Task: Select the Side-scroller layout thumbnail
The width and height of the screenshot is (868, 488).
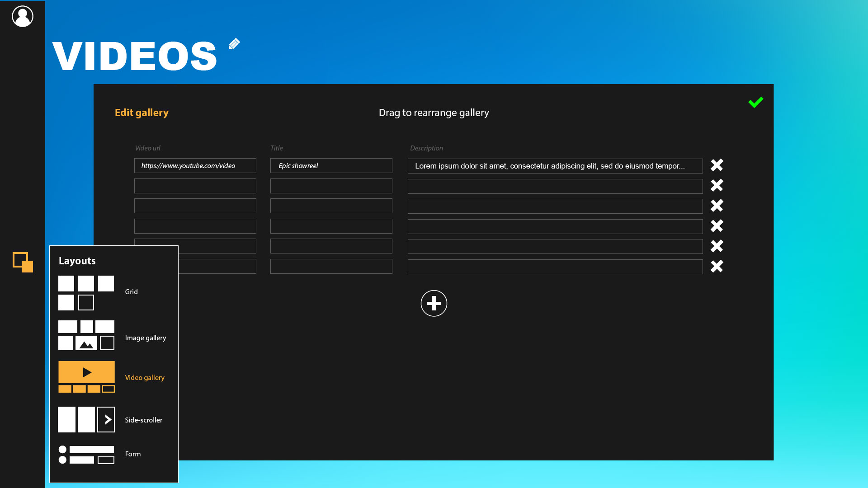Action: (x=86, y=419)
